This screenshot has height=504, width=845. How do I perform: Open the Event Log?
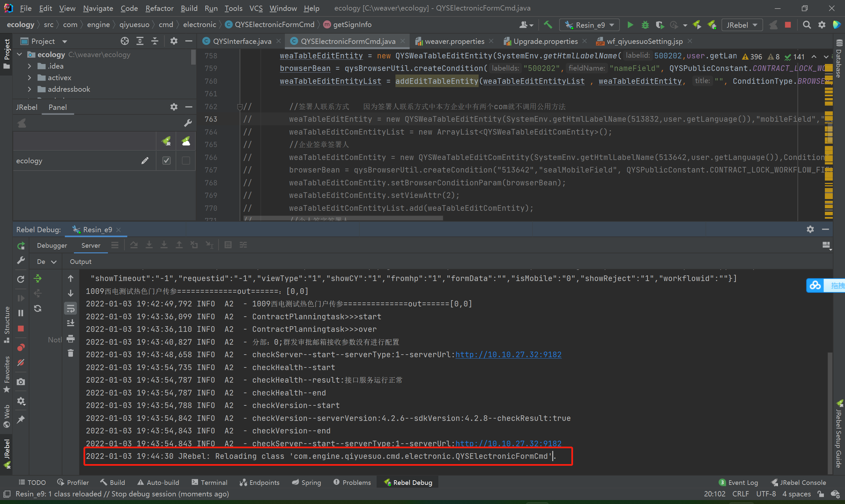738,482
